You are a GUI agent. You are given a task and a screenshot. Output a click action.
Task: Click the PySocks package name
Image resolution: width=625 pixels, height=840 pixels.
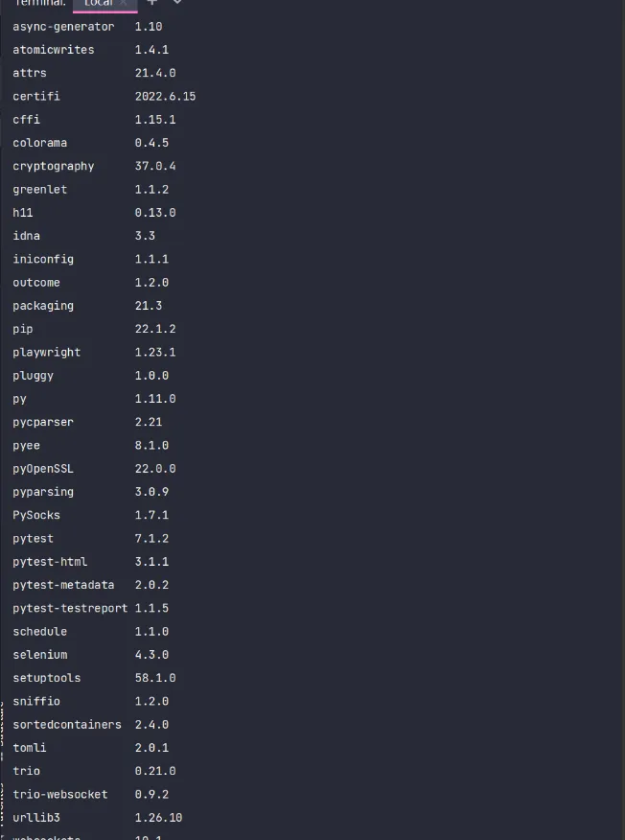click(36, 515)
